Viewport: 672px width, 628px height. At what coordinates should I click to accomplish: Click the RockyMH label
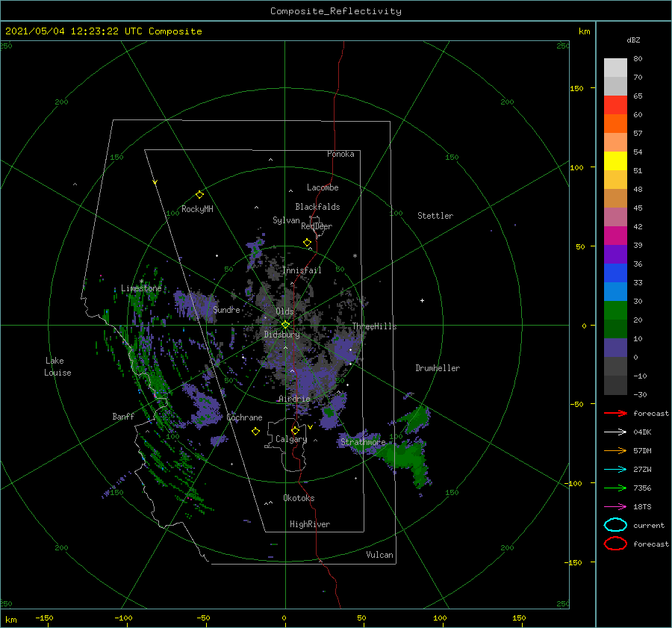pos(197,209)
